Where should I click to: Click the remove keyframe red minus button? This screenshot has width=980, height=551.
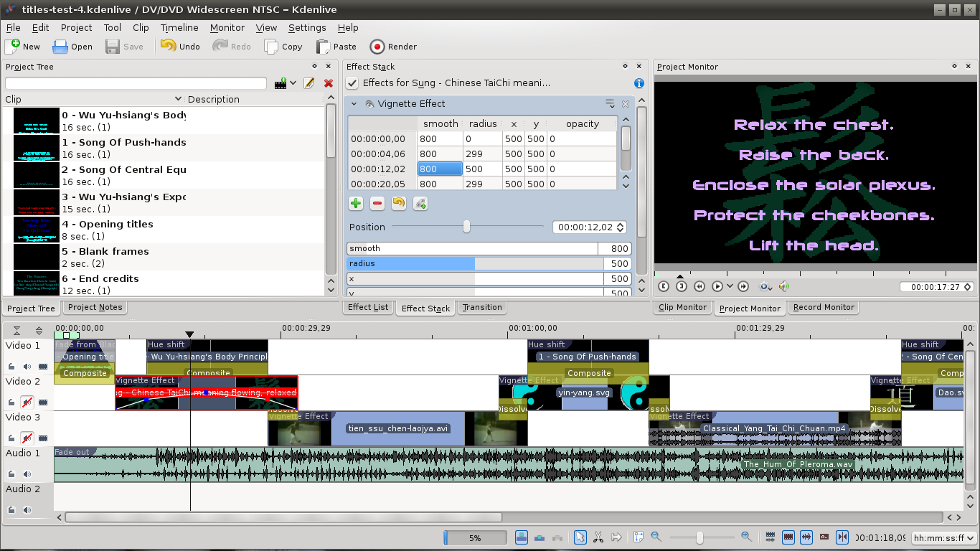click(377, 204)
